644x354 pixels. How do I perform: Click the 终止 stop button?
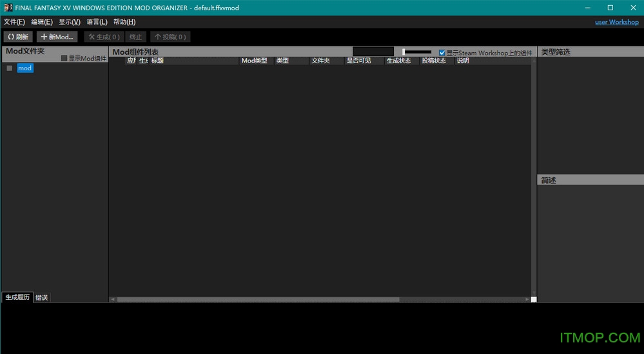(135, 37)
